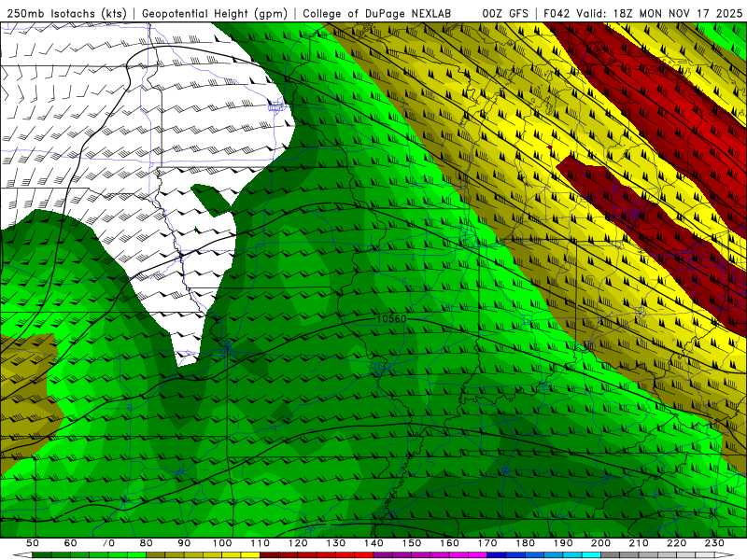Click the 160 label on the color scale

click(449, 543)
